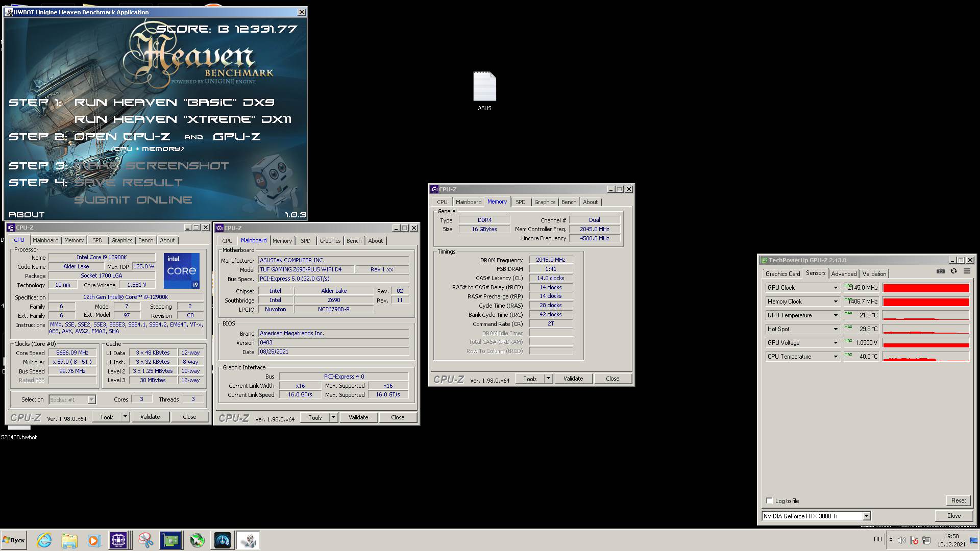Screen dimensions: 980x551
Task: Click the GPU Clock red sensor graph
Action: point(926,288)
